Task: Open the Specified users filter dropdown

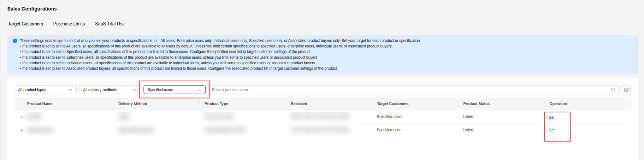Action: pyautogui.click(x=174, y=90)
